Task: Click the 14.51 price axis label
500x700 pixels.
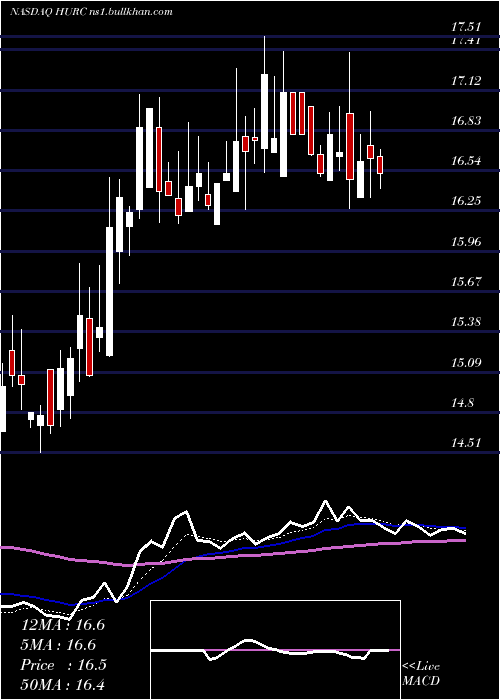Action: pos(466,442)
